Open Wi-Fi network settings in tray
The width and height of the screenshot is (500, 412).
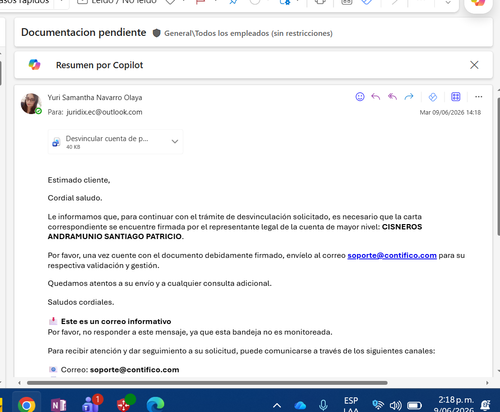point(378,405)
